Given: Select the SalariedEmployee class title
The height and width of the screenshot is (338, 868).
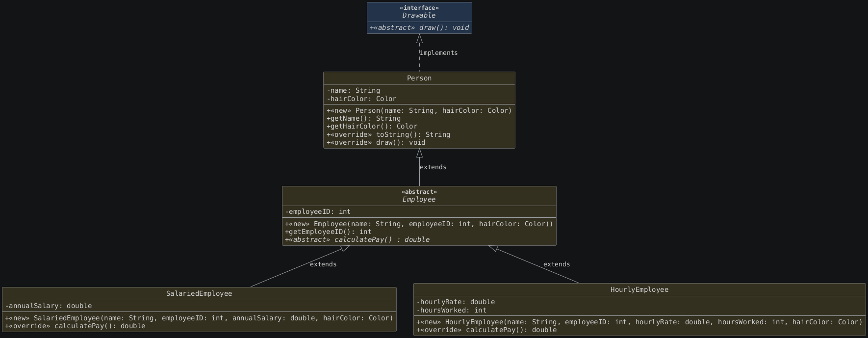Looking at the screenshot, I should (x=199, y=293).
